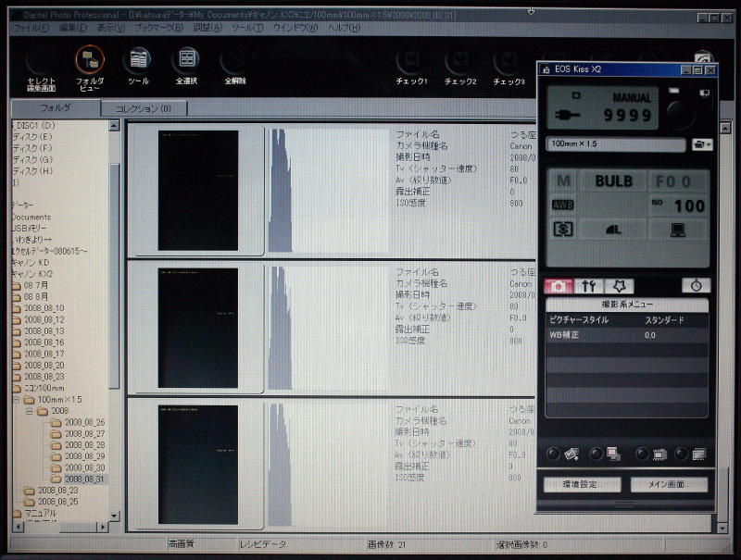Open the 調整(A) menu
741x560 pixels.
207,28
